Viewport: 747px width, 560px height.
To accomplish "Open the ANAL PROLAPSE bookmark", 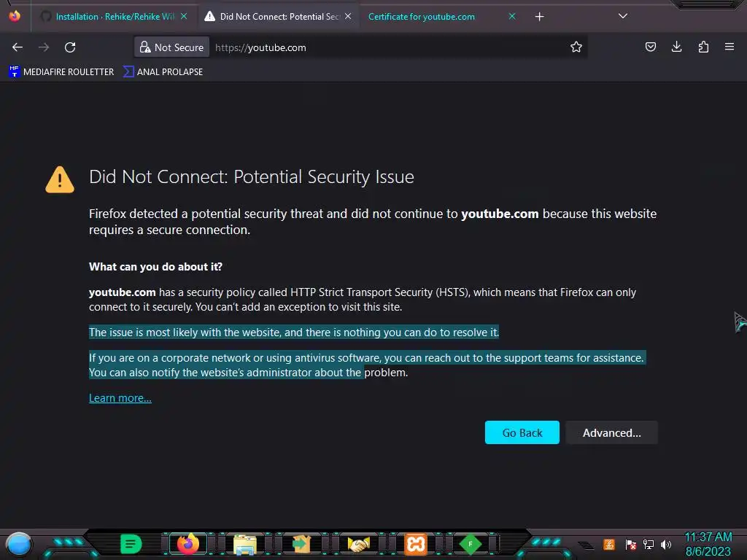I will click(x=163, y=72).
